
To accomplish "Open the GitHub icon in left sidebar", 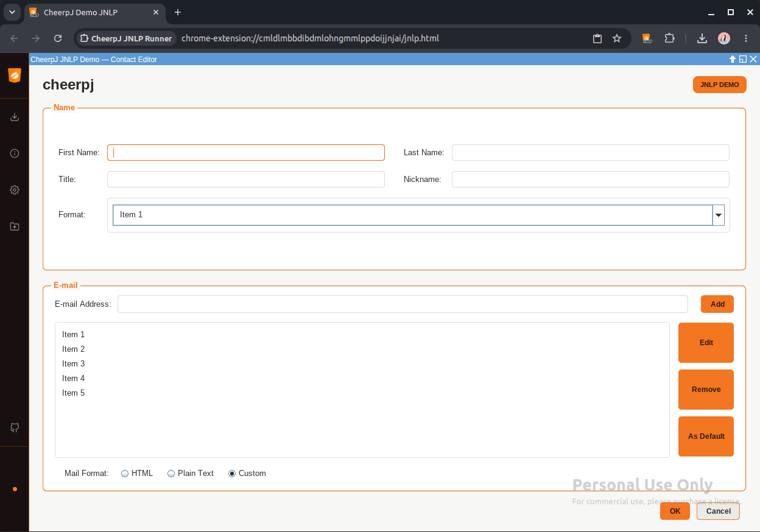I will pos(15,428).
